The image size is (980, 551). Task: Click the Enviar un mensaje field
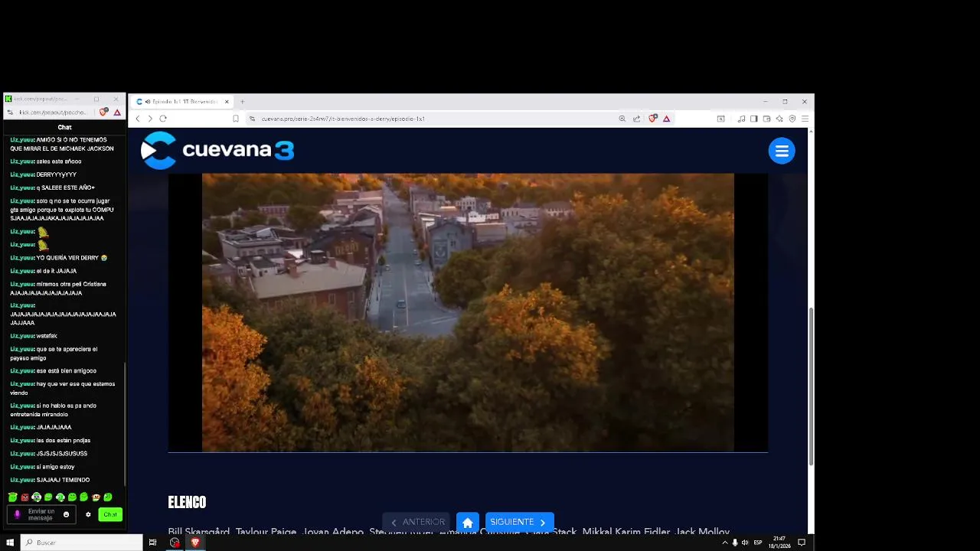(41, 514)
